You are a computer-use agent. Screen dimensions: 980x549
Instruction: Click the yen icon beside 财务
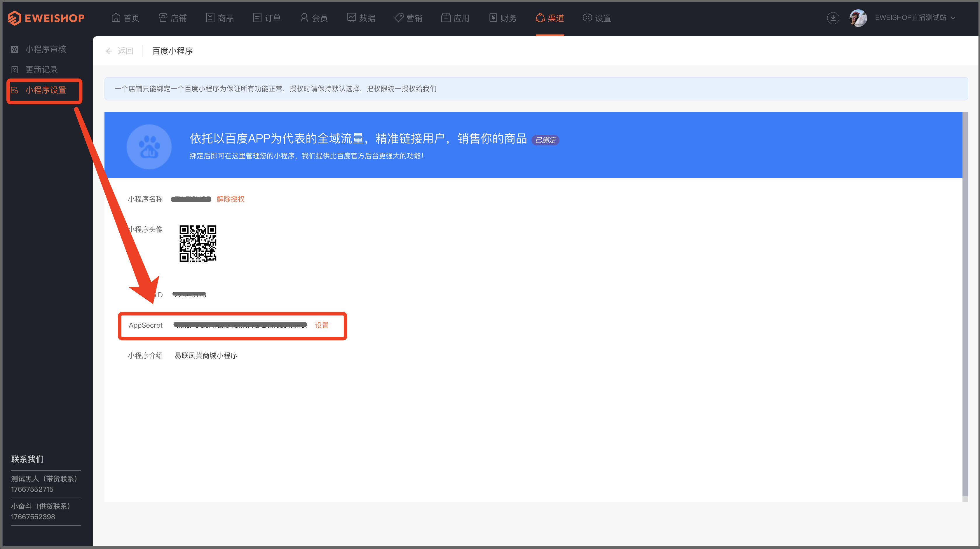coord(493,18)
